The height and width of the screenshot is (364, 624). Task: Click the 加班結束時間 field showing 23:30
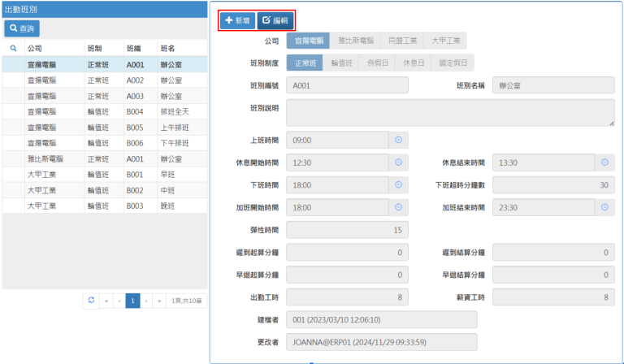click(544, 207)
